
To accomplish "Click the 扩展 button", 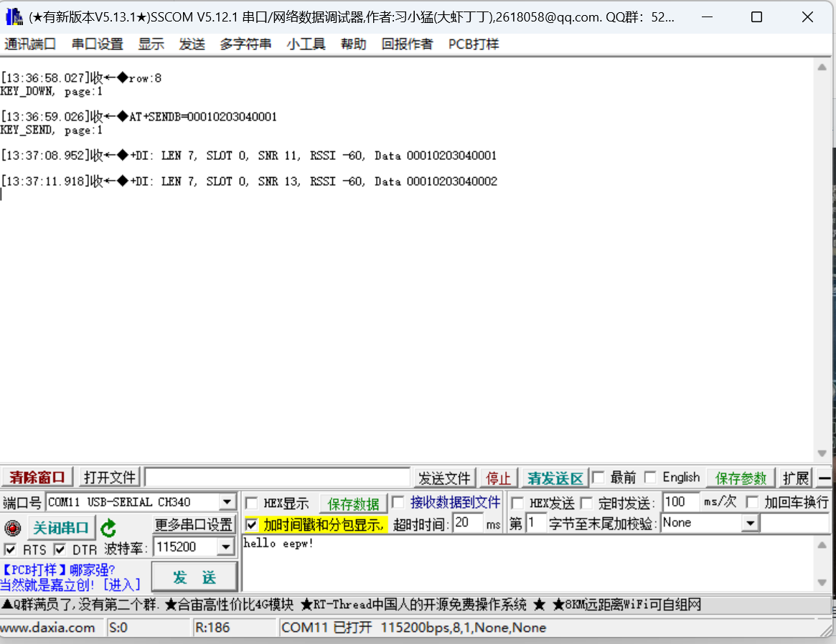I will [x=796, y=478].
